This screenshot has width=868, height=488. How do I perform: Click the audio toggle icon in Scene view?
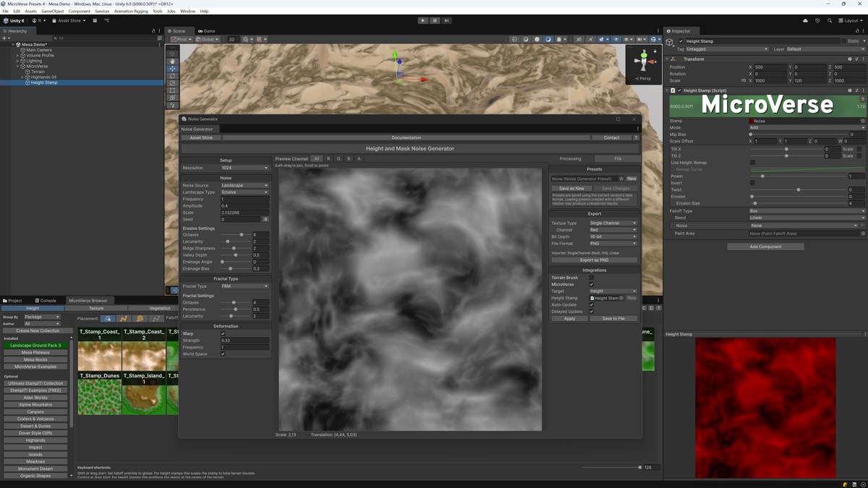pyautogui.click(x=579, y=39)
